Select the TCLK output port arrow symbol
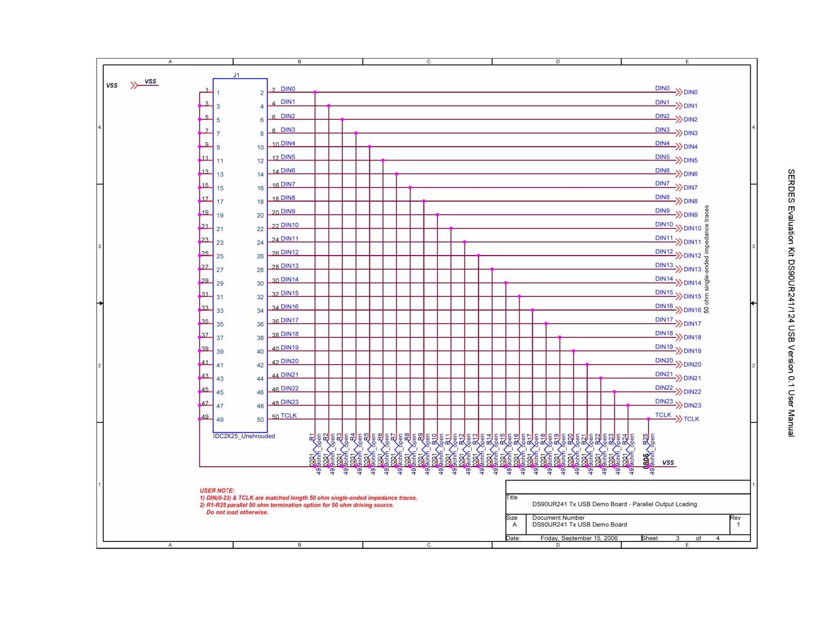834x644 pixels. pyautogui.click(x=679, y=419)
